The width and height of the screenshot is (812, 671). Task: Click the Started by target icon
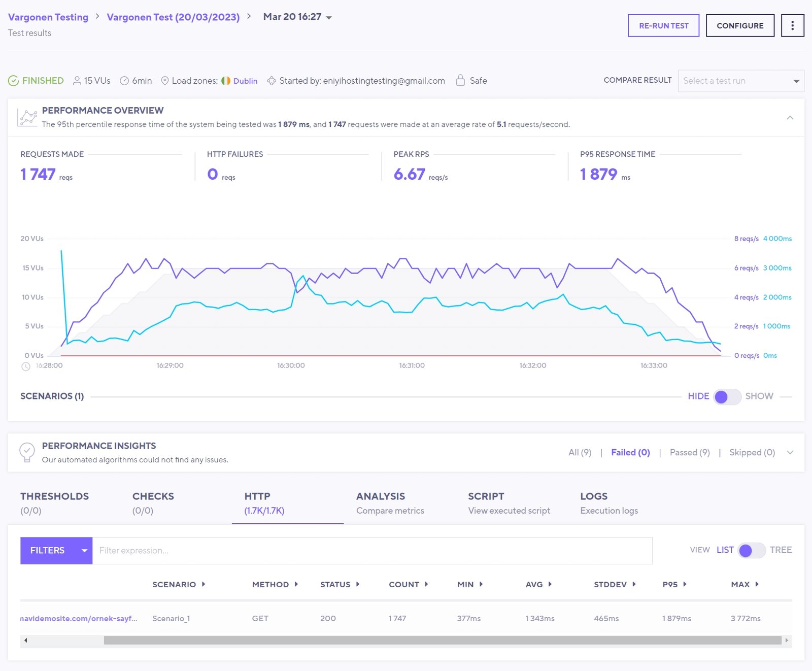click(272, 81)
